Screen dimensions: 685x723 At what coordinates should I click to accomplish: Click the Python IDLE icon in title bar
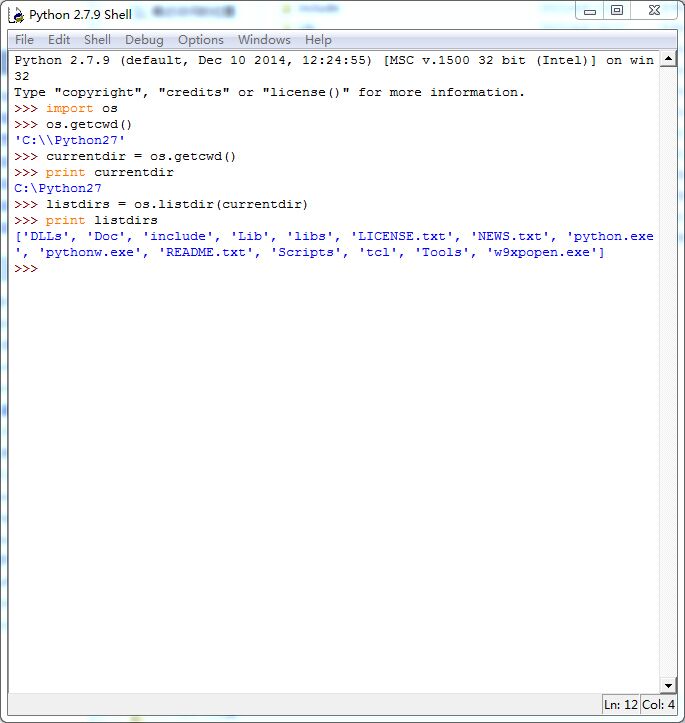pyautogui.click(x=16, y=15)
